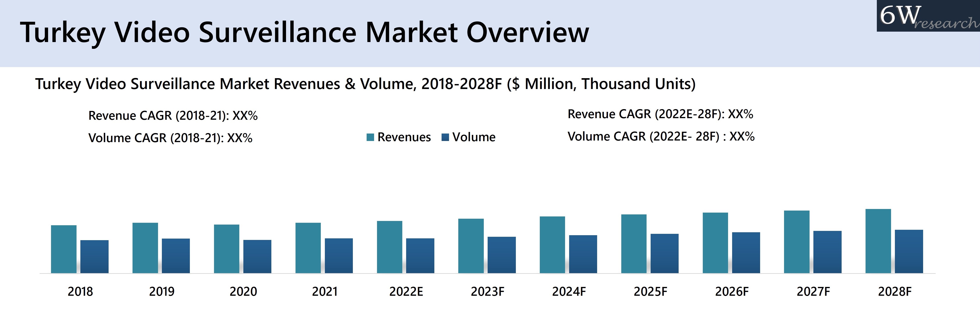Viewport: 980px width, 312px height.
Task: Click the 2020 Volume bar
Action: pos(257,256)
